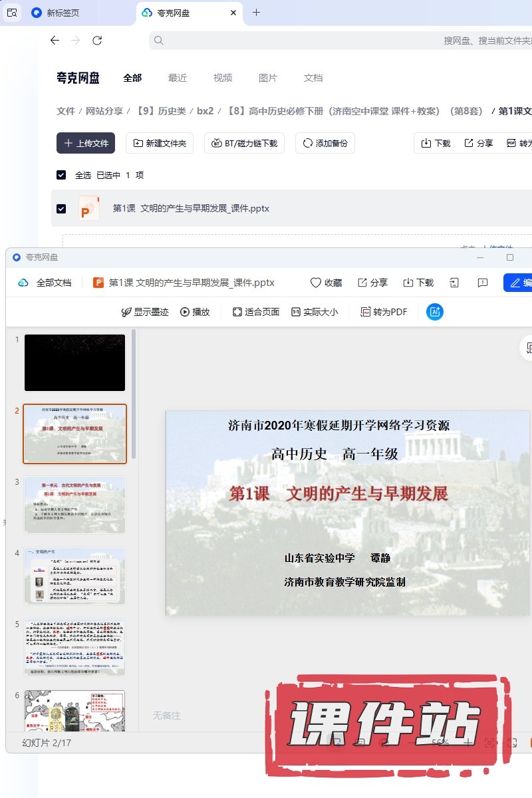This screenshot has width=532, height=798.
Task: Click the zoom-in plus in status bar
Action: (x=469, y=742)
